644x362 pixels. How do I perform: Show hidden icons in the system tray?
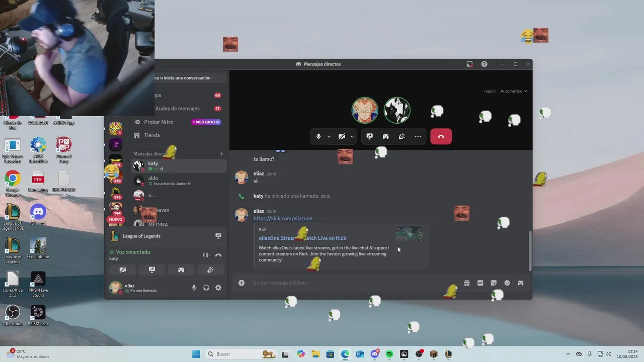[x=568, y=354]
